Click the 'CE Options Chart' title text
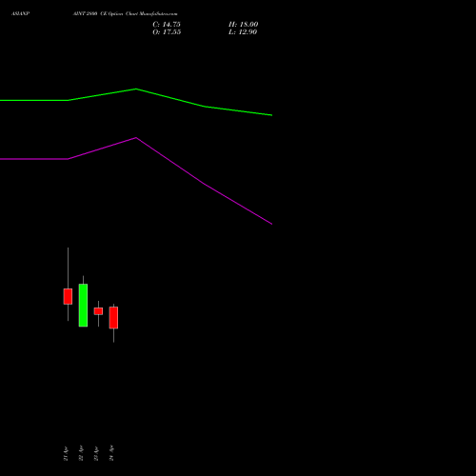The image size is (476, 476). (118, 13)
